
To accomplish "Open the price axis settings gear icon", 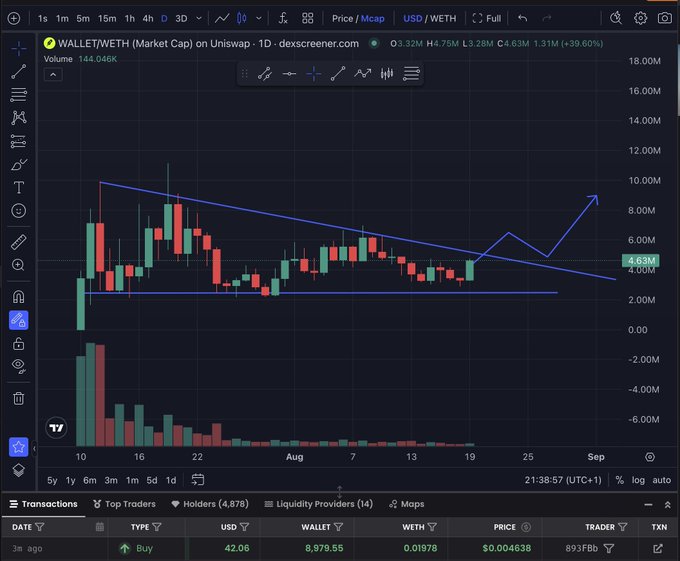I will (650, 457).
